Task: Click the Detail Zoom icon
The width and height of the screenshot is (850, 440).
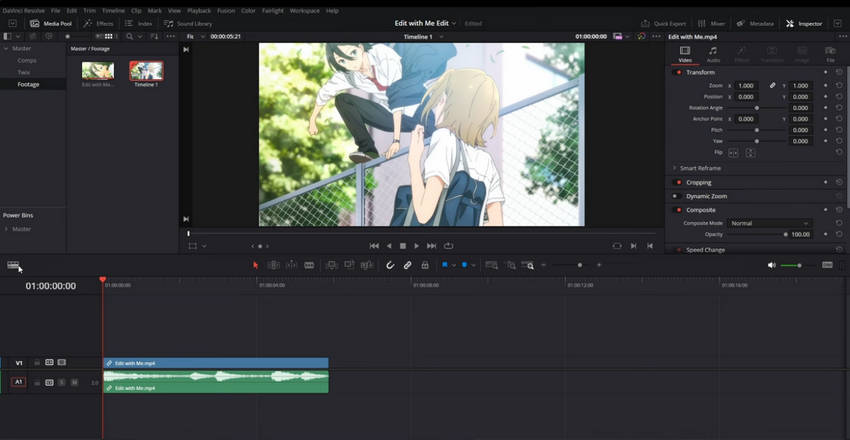Action: click(511, 265)
